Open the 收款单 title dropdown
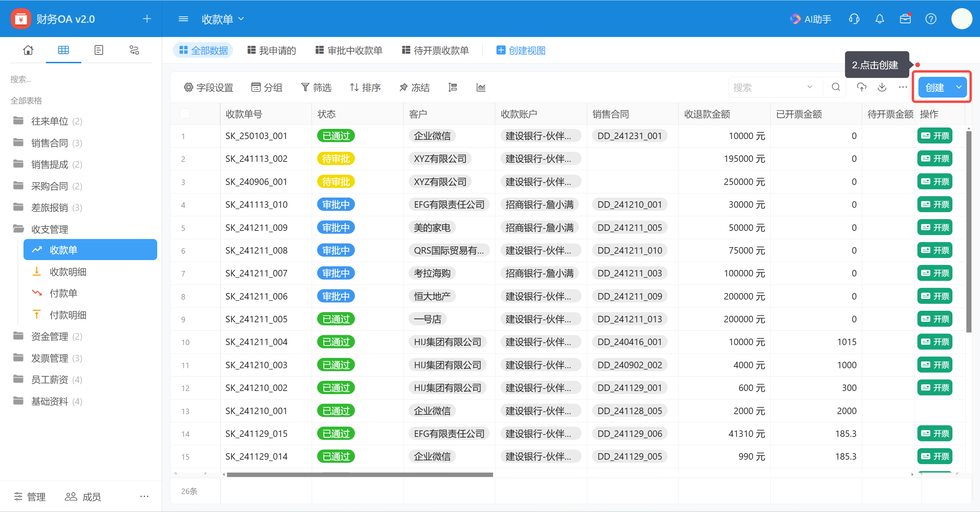This screenshot has width=980, height=512. click(x=223, y=19)
